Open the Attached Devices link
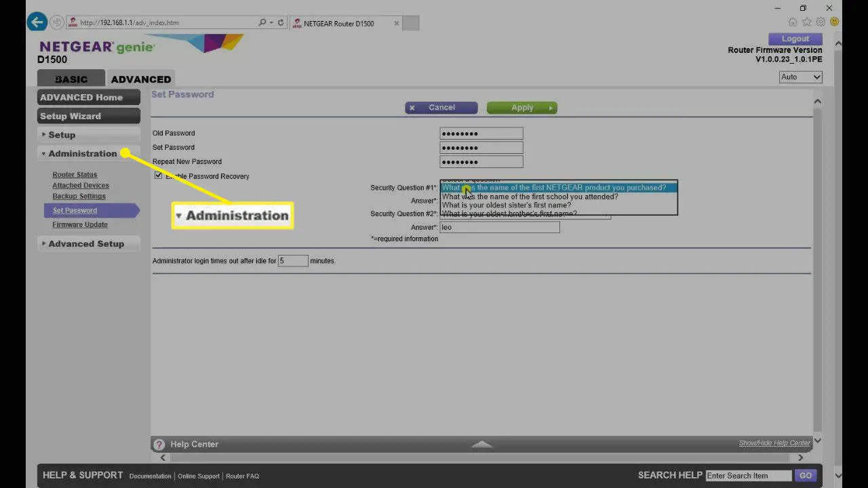Screen dimensions: 868x488 pyautogui.click(x=81, y=186)
